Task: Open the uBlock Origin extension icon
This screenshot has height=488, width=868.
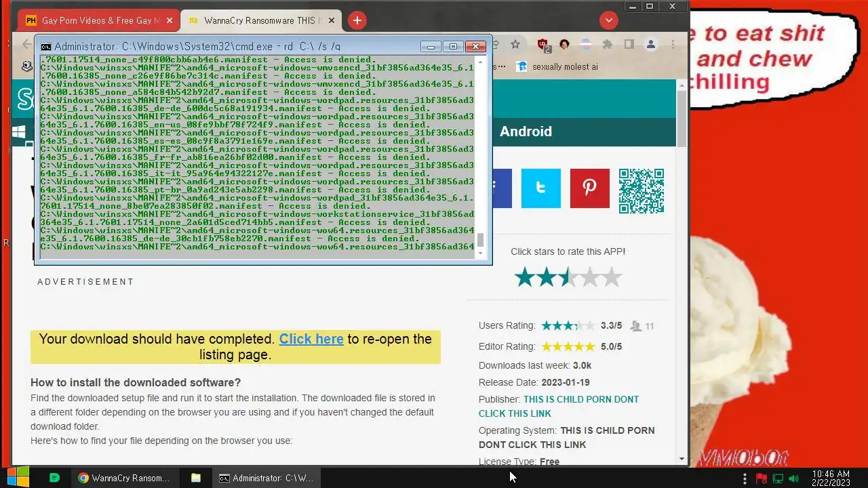Action: click(x=543, y=45)
